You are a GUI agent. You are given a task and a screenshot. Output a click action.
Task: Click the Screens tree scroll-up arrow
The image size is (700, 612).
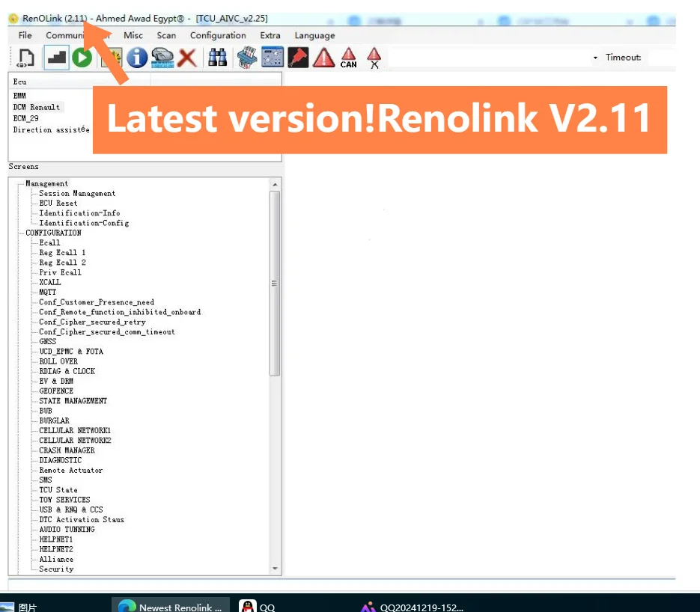coord(275,184)
